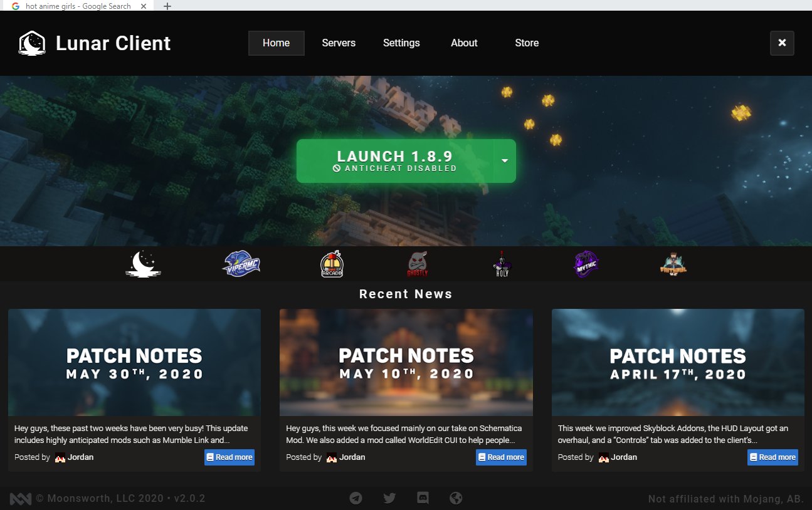Select the Lunar moon icon in server bar
The width and height of the screenshot is (812, 510).
coord(143,263)
